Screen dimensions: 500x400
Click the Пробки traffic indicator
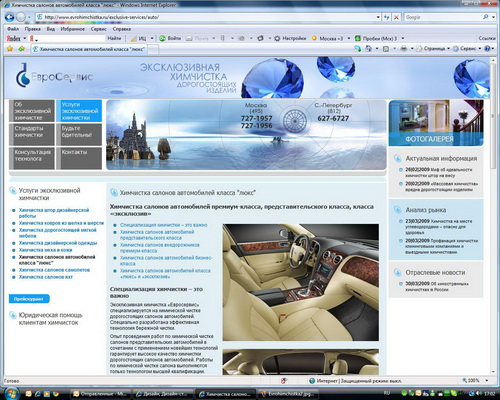[376, 38]
